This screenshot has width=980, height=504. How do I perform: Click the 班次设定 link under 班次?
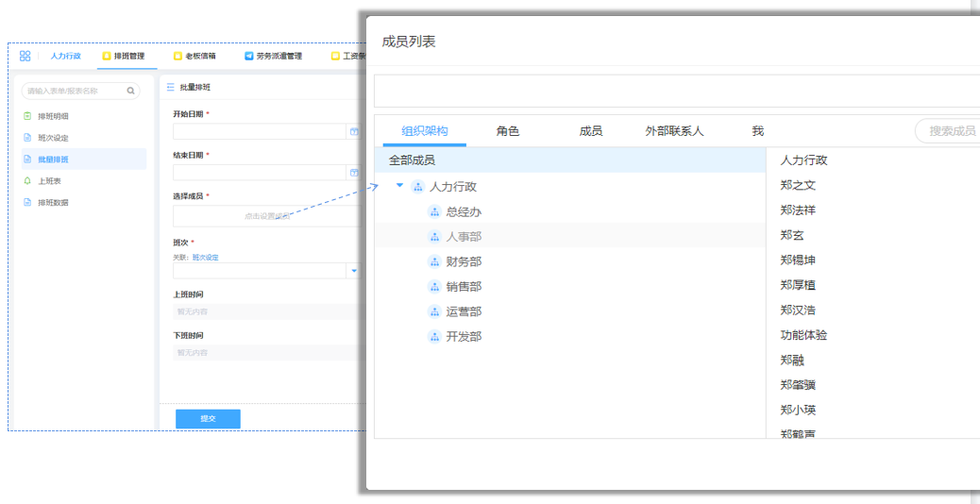pos(205,257)
